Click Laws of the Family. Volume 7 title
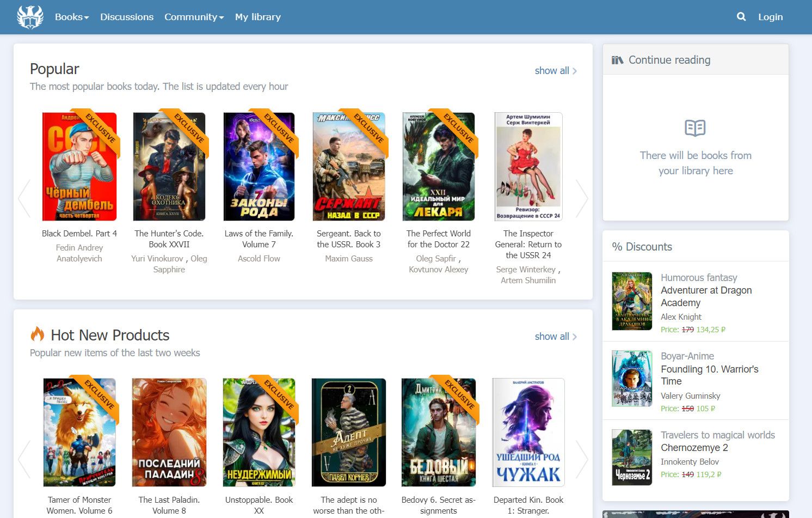The image size is (812, 518). tap(259, 239)
